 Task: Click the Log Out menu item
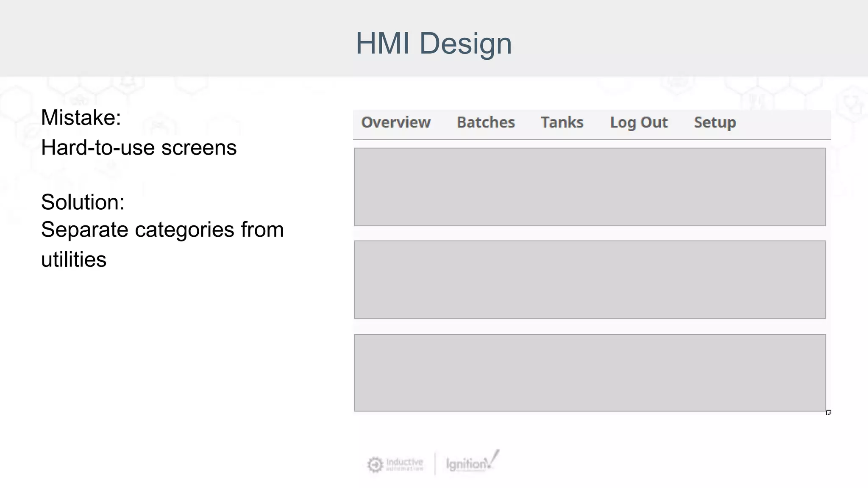point(639,123)
